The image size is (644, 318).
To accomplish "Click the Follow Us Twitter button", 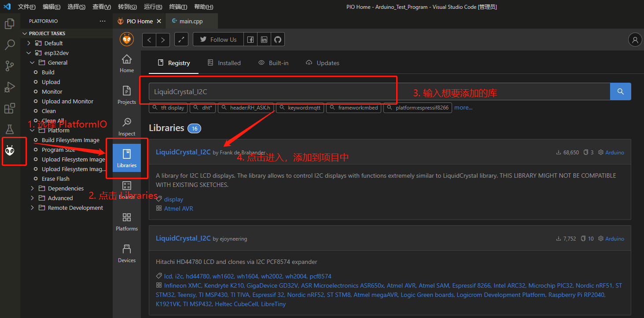I will (218, 40).
